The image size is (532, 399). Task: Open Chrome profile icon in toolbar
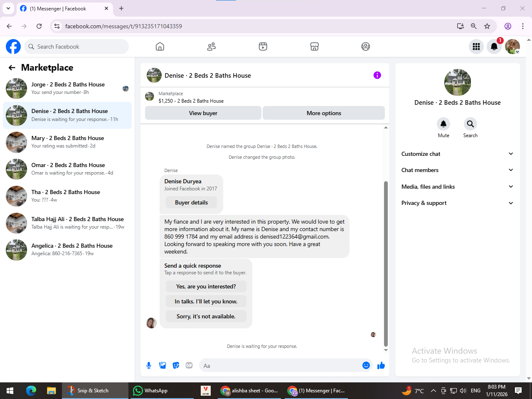pyautogui.click(x=508, y=26)
